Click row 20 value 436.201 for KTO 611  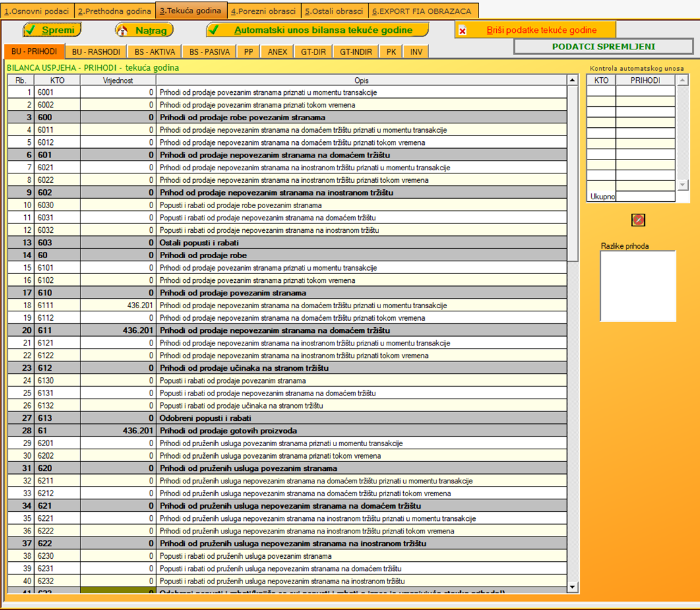(118, 330)
